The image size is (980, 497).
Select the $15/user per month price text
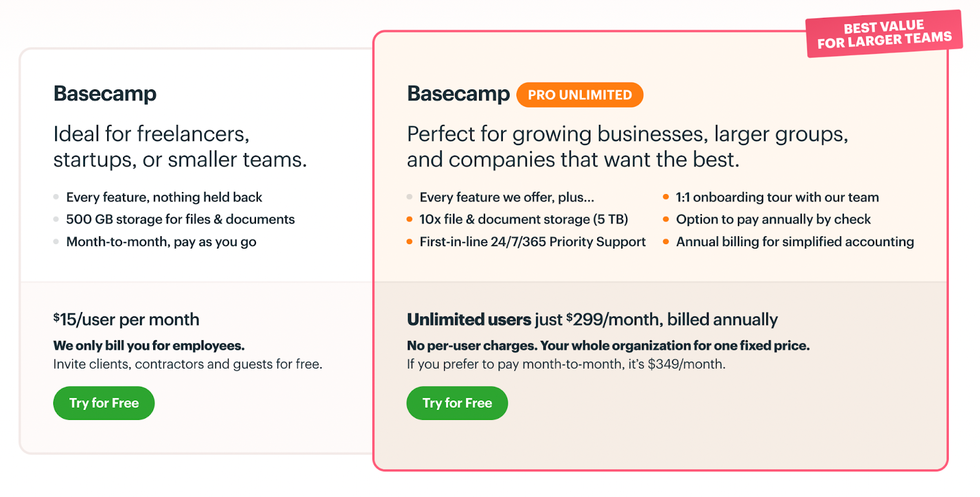click(126, 319)
